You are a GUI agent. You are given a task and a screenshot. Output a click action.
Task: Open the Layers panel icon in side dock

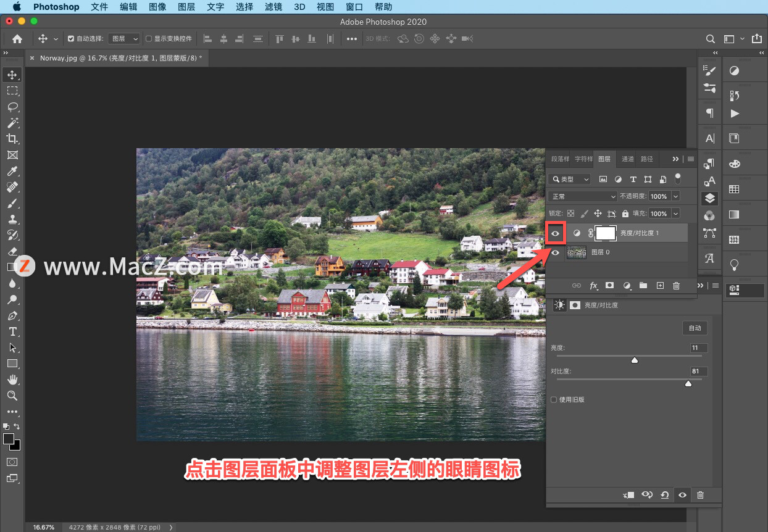tap(710, 198)
